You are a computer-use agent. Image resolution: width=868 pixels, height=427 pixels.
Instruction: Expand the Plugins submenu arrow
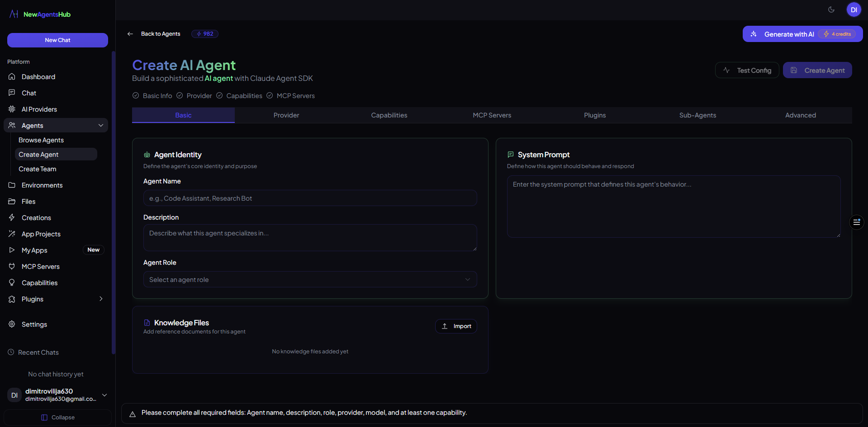(x=101, y=299)
